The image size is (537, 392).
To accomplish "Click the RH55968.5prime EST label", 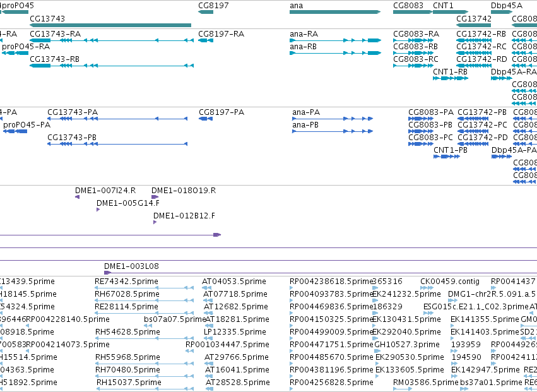I will click(x=127, y=357).
